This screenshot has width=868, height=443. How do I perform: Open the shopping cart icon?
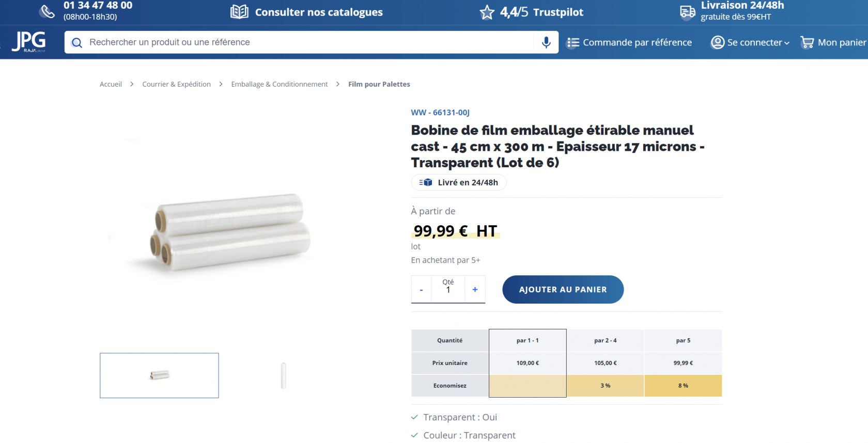(x=807, y=42)
